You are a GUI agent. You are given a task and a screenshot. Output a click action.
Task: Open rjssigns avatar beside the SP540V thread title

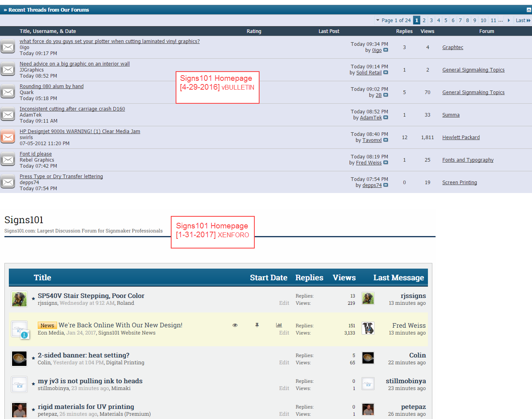point(19,299)
